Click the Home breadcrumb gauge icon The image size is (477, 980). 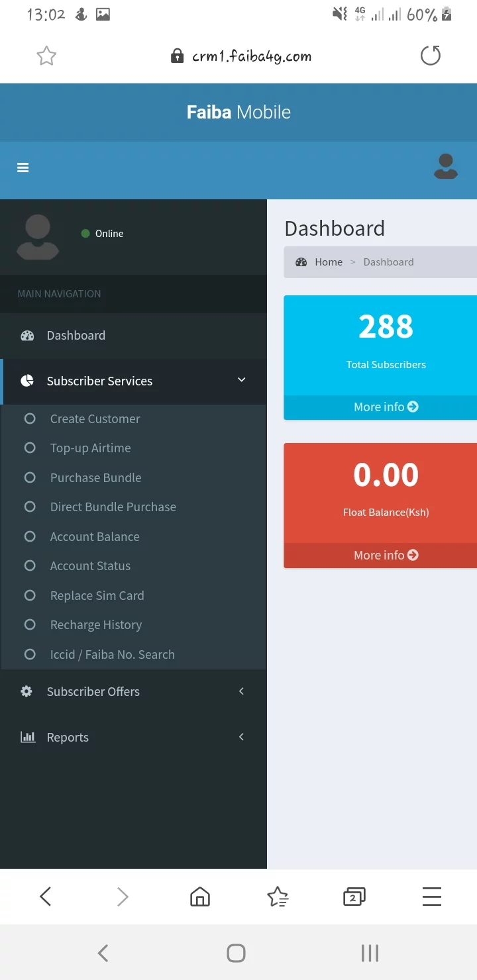coord(301,262)
